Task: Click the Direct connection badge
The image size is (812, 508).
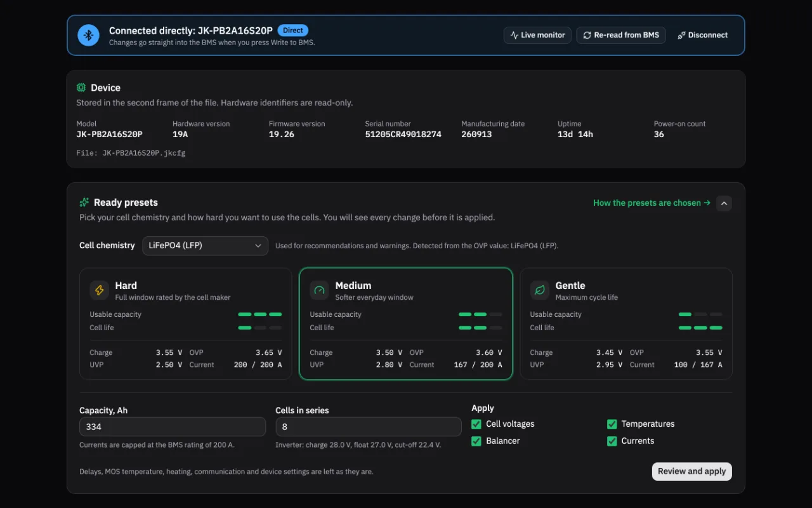Action: 293,30
